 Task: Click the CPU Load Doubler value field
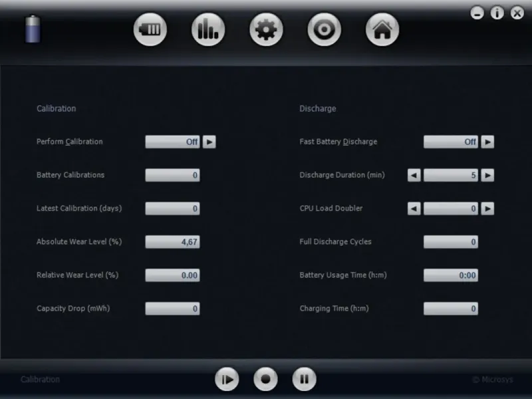click(451, 208)
